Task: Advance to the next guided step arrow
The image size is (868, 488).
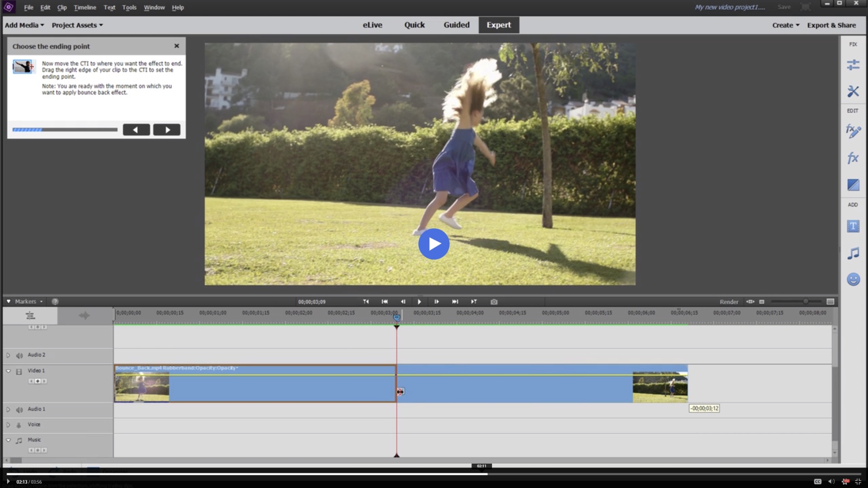Action: tap(167, 129)
